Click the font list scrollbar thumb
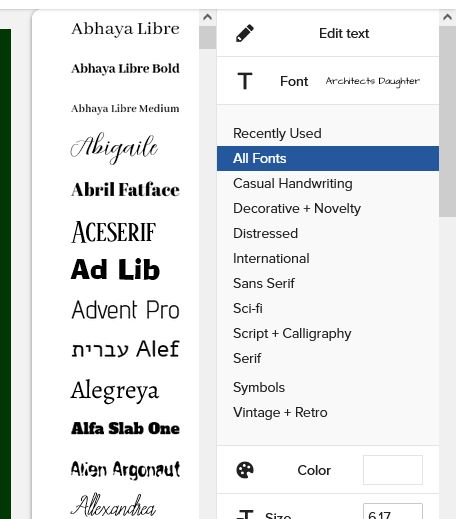Screen dimensions: 456x519 (x=207, y=37)
